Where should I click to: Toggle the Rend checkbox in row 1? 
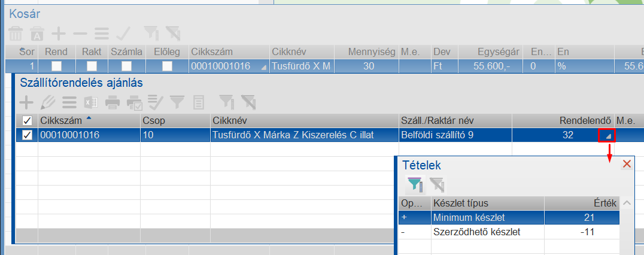pyautogui.click(x=56, y=66)
